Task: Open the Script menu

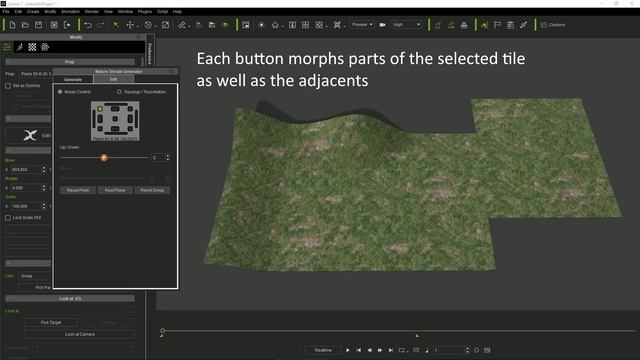Action: [162, 11]
